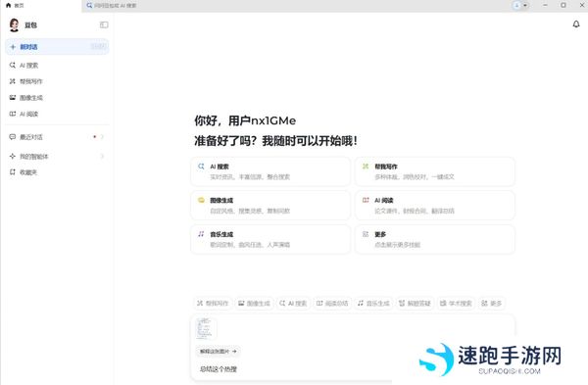Screen dimensions: 588x385
Task: Click the AI 搜索 chip above input box
Action: [293, 304]
